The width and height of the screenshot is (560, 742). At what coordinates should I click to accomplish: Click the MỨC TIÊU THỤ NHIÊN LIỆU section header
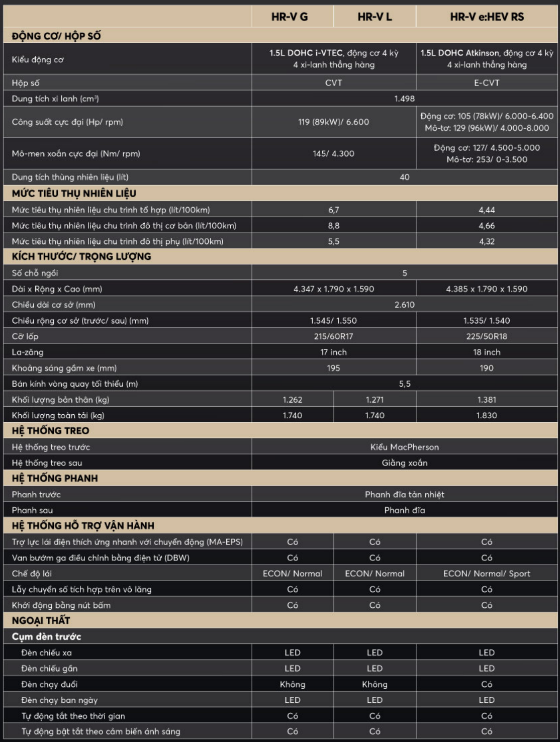click(74, 194)
